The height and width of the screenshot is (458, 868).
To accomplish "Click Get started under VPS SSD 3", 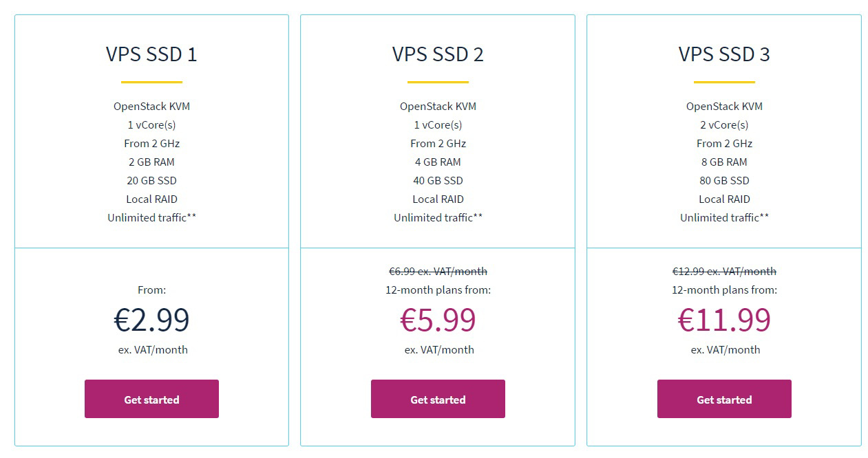I will click(x=724, y=399).
